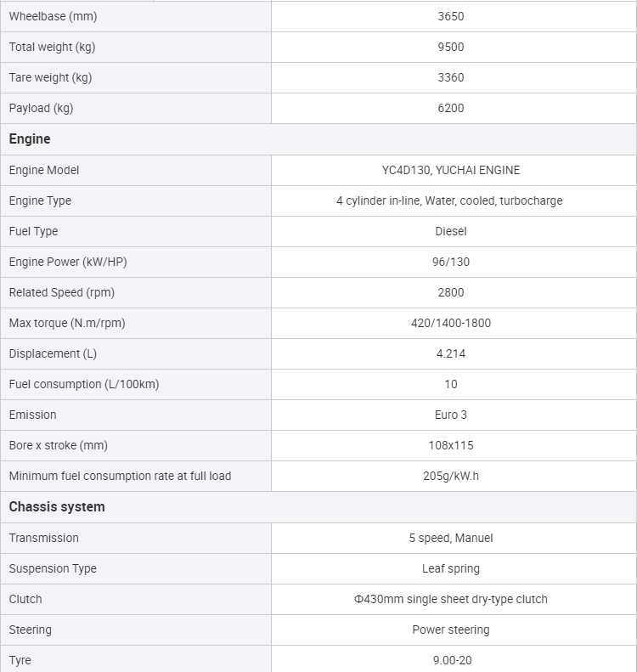
Task: Click the Engine Power (kW/HP) label
Action: pyautogui.click(x=68, y=262)
